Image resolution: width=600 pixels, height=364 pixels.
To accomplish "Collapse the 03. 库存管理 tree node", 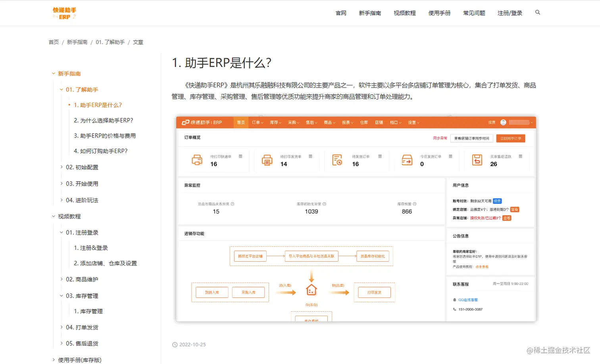I will [x=62, y=296].
